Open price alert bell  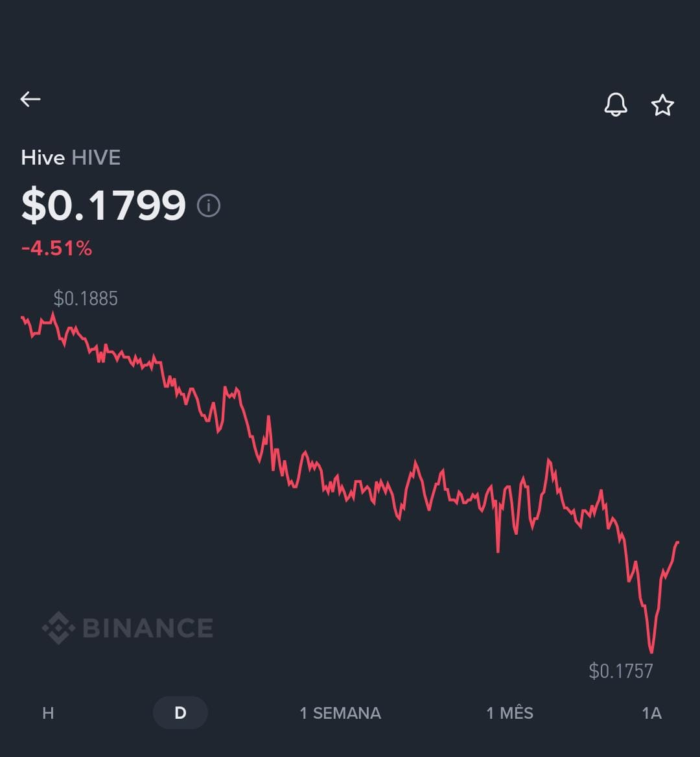coord(616,104)
